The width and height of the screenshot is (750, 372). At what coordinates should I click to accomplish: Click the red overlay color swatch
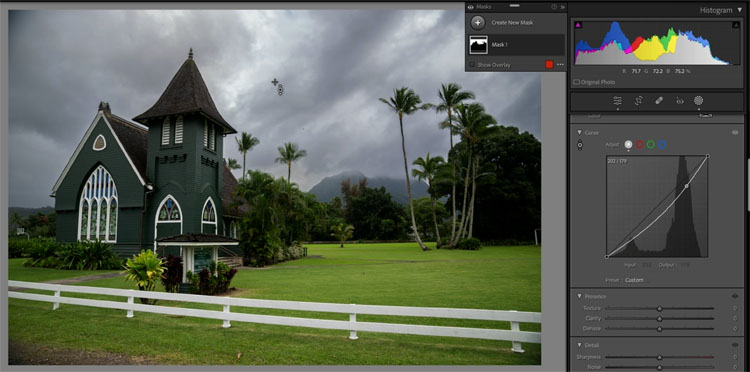(549, 65)
